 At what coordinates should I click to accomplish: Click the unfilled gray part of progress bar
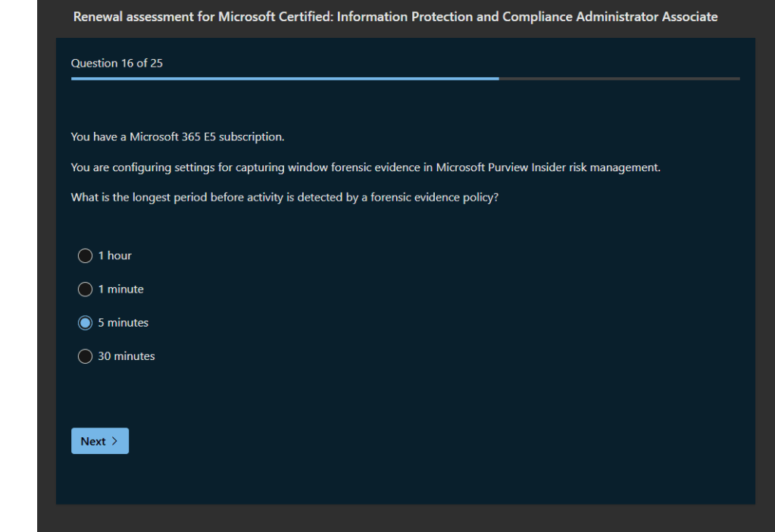tap(619, 78)
